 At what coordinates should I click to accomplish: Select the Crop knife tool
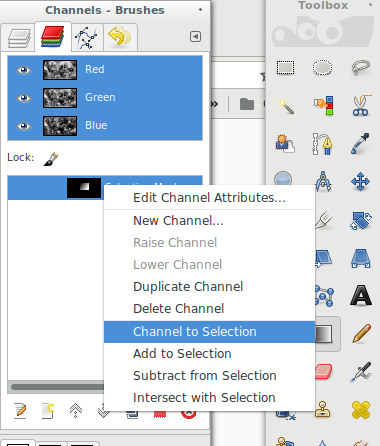click(323, 220)
